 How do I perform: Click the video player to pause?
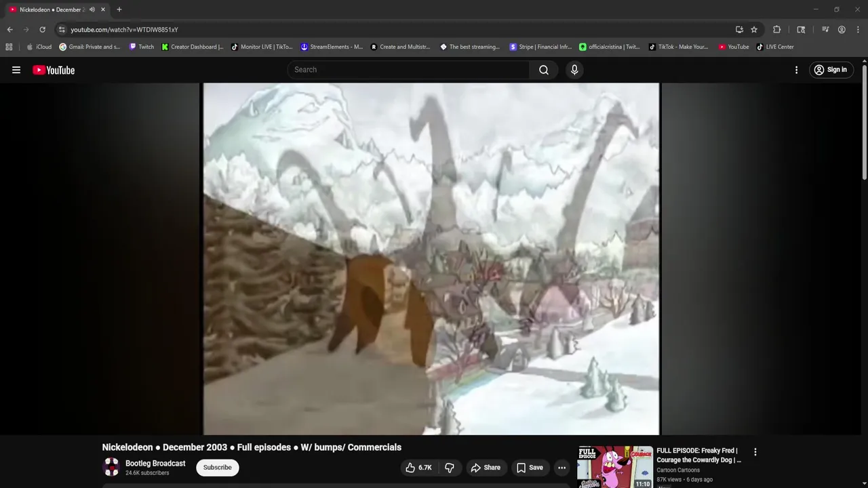[x=431, y=259]
